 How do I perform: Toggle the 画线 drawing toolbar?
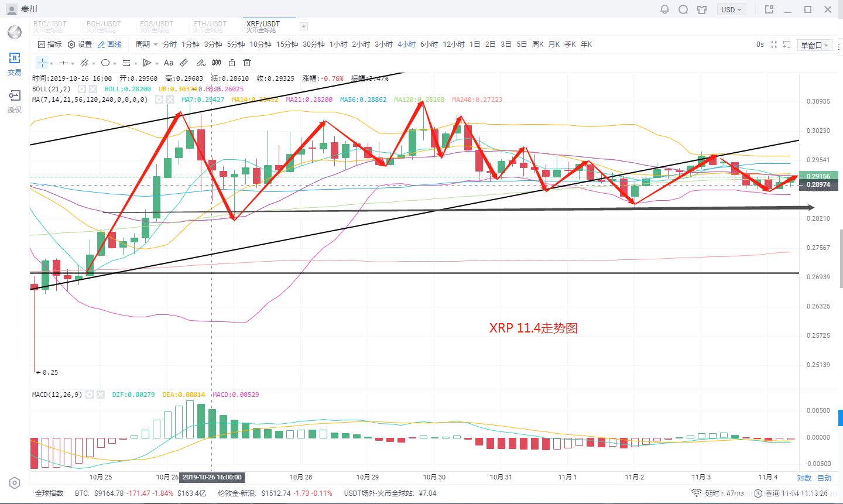coord(109,44)
